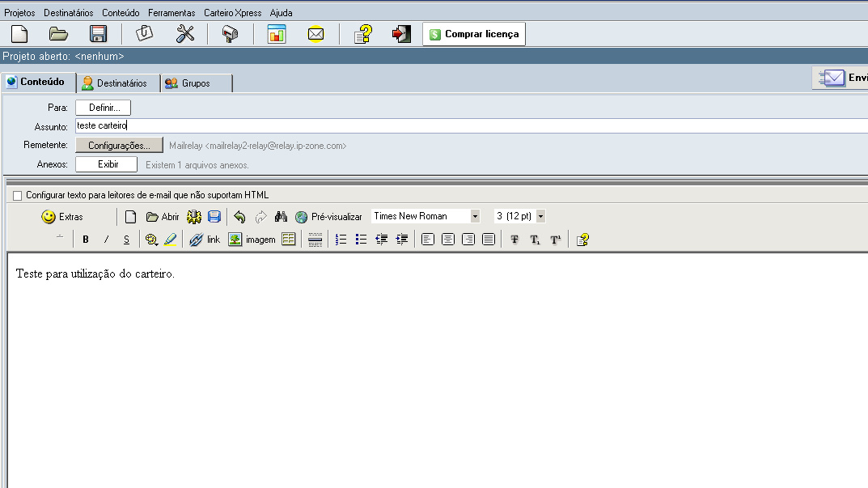The width and height of the screenshot is (868, 488).
Task: Apply strikethrough formatting
Action: point(514,240)
